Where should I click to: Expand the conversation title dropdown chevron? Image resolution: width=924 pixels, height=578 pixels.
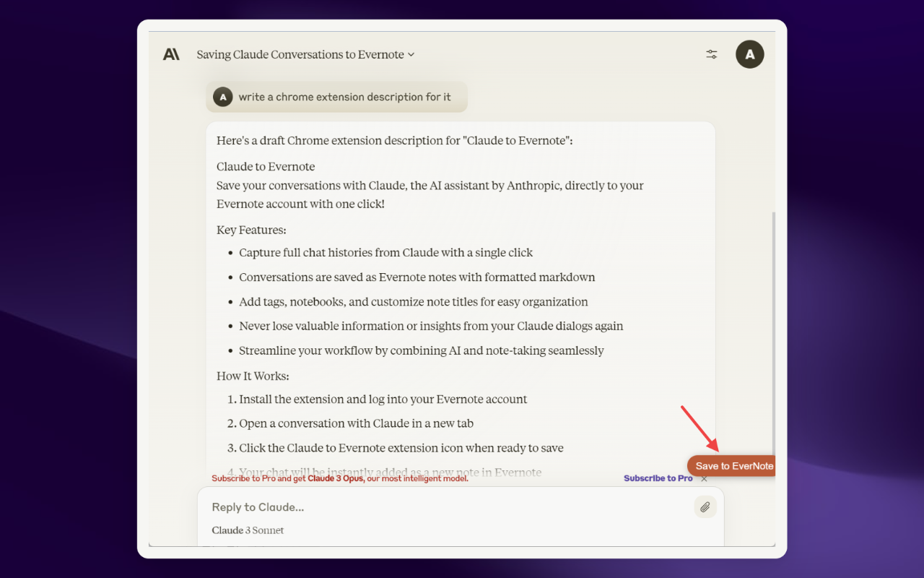[x=411, y=55]
